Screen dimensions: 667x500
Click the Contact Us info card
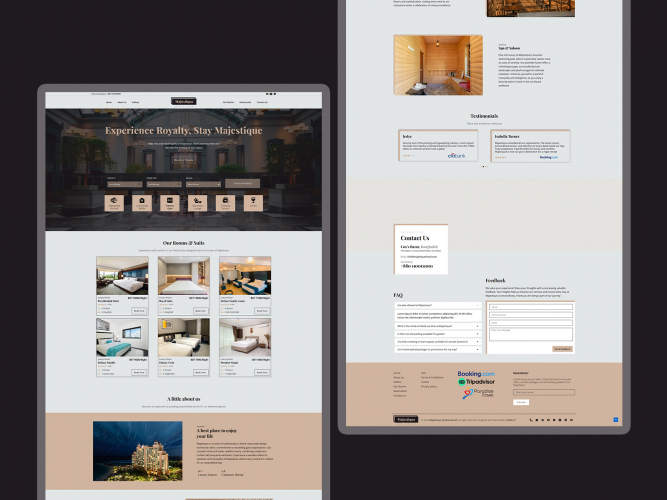point(421,249)
